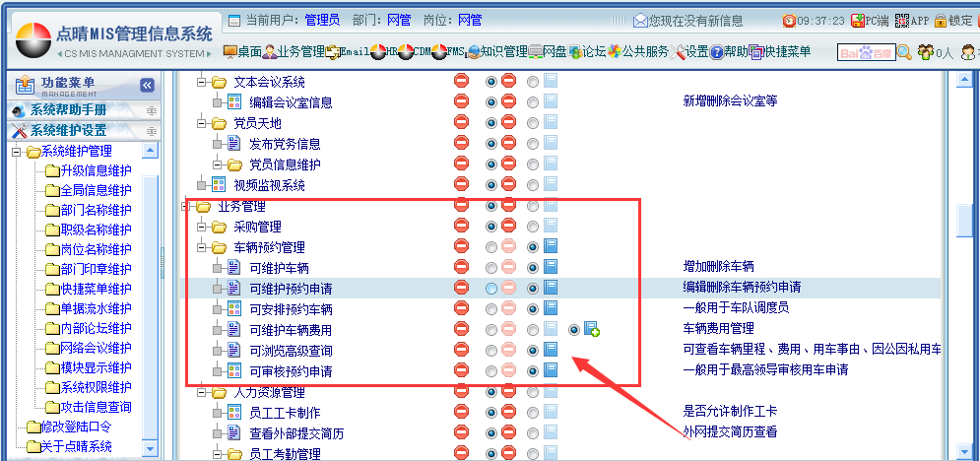The image size is (980, 461).
Task: Collapse the 功能菜单 side panel
Action: pyautogui.click(x=148, y=86)
